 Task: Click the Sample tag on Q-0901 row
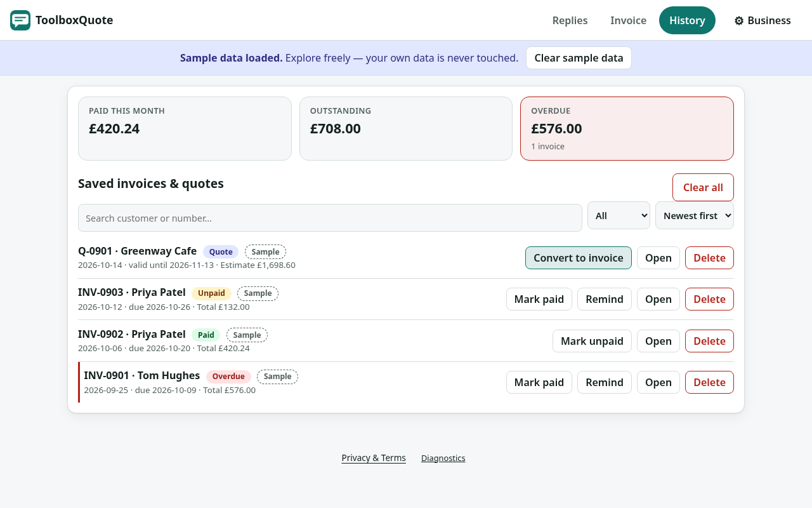coord(265,252)
